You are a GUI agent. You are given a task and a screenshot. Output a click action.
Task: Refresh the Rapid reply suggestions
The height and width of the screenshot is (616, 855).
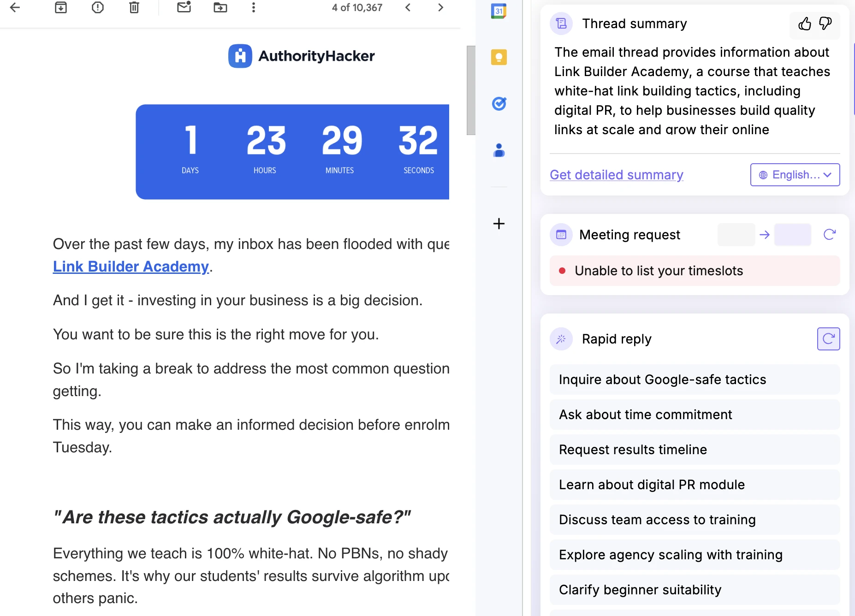828,339
